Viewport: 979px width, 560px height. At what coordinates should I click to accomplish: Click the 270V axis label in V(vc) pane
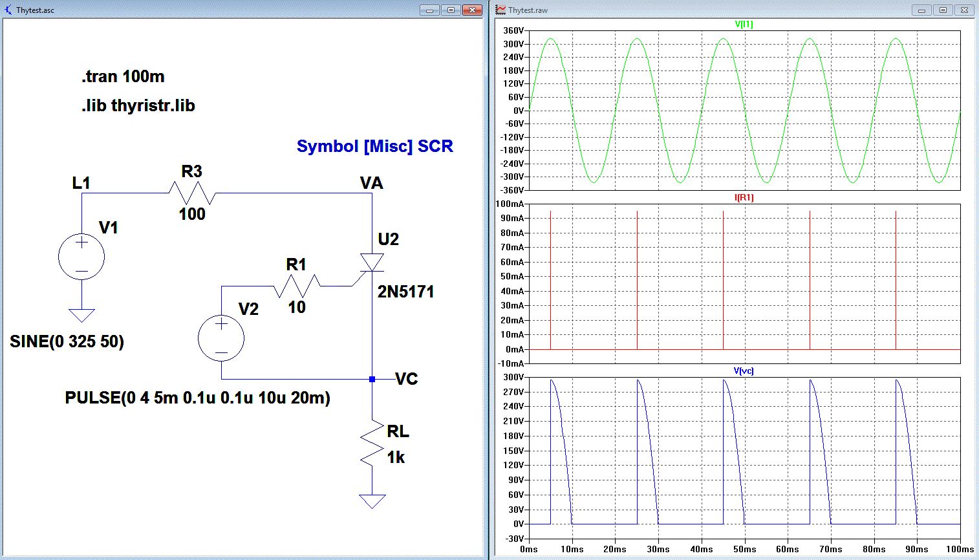[x=513, y=392]
